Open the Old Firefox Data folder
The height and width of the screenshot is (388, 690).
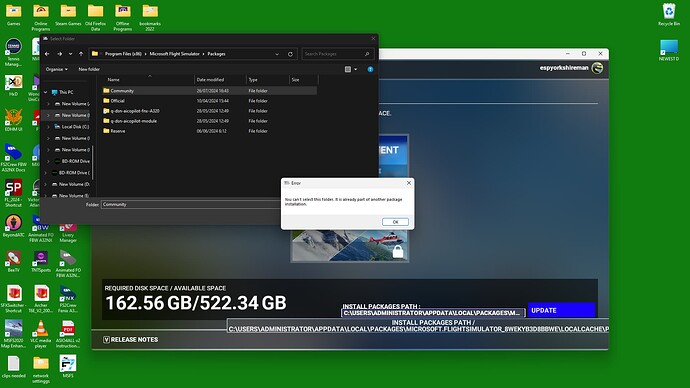click(95, 18)
